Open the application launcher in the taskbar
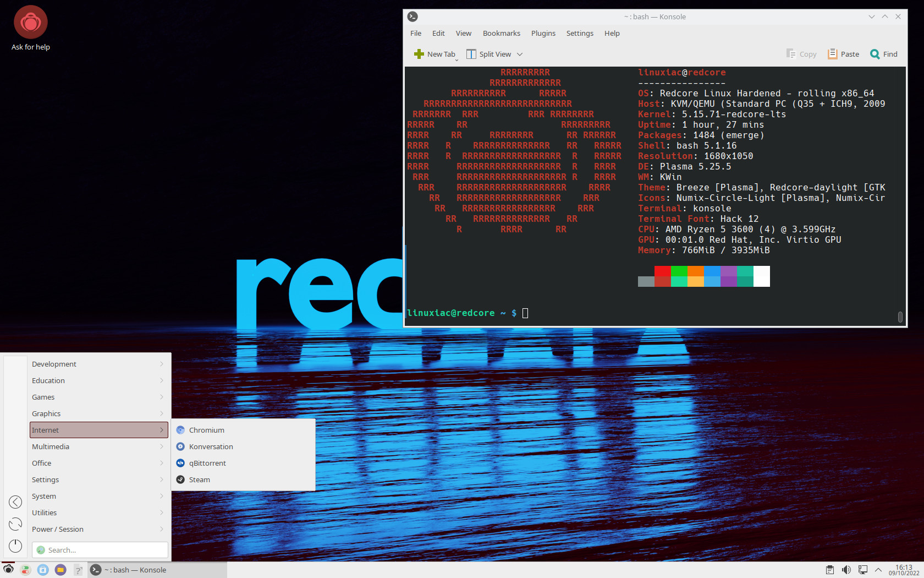924x578 pixels. pyautogui.click(x=8, y=570)
